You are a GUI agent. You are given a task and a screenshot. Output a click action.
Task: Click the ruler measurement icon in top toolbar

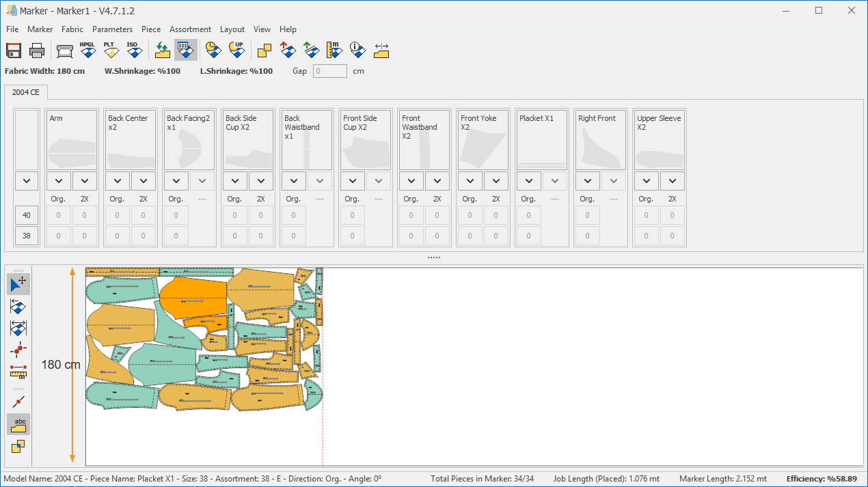(334, 50)
